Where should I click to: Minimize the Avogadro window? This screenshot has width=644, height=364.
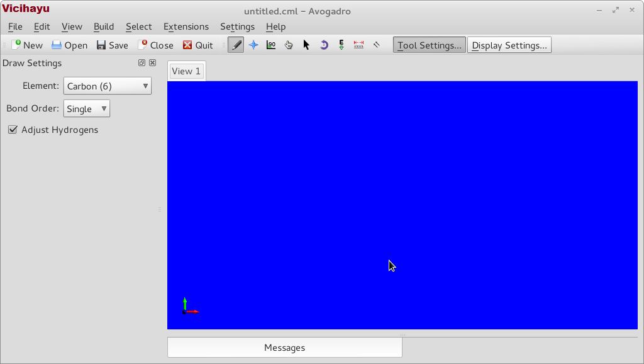(x=599, y=10)
